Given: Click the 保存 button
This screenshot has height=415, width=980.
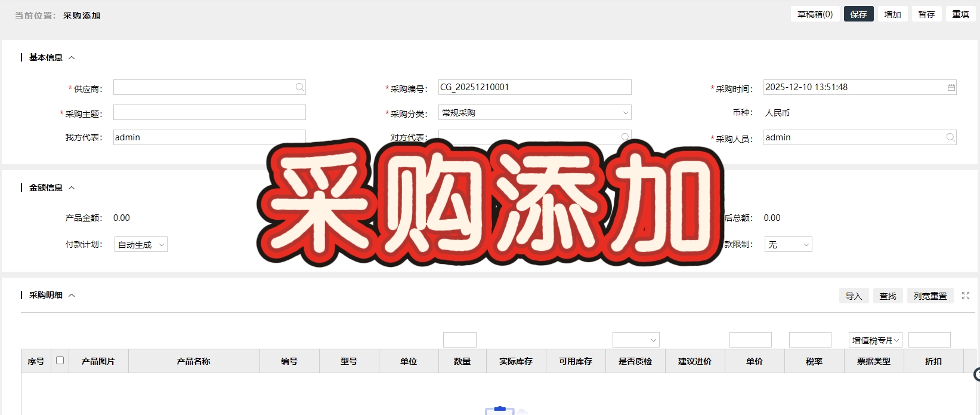Looking at the screenshot, I should click(x=858, y=14).
